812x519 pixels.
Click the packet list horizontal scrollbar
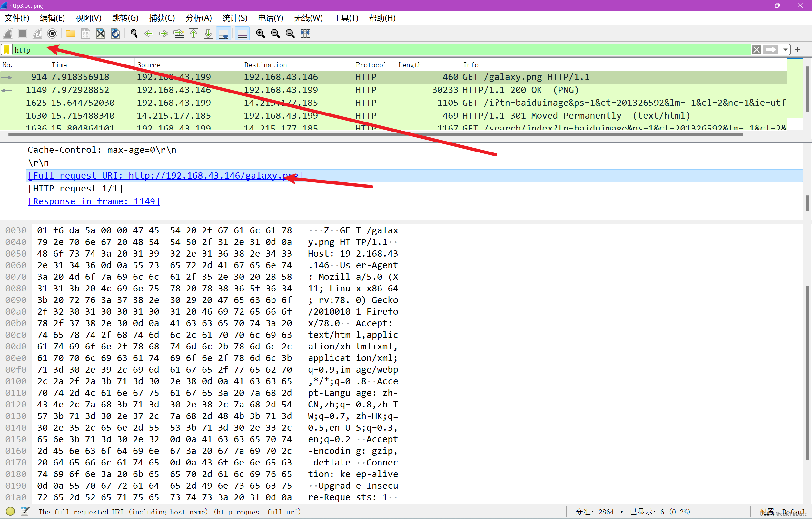(375, 134)
